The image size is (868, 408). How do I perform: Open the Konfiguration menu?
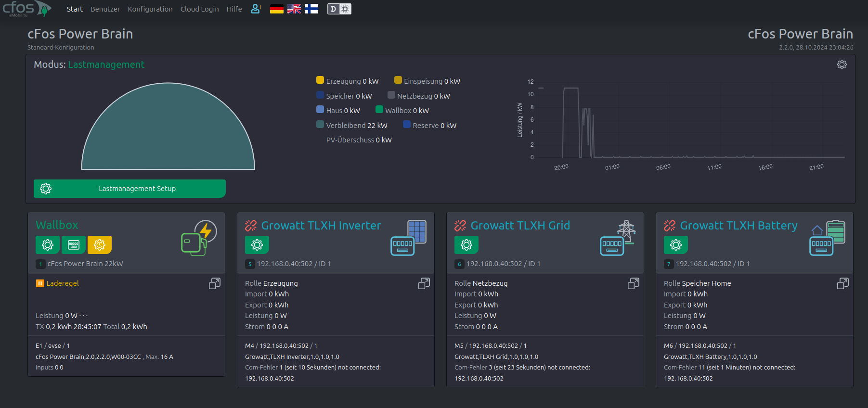pos(150,9)
